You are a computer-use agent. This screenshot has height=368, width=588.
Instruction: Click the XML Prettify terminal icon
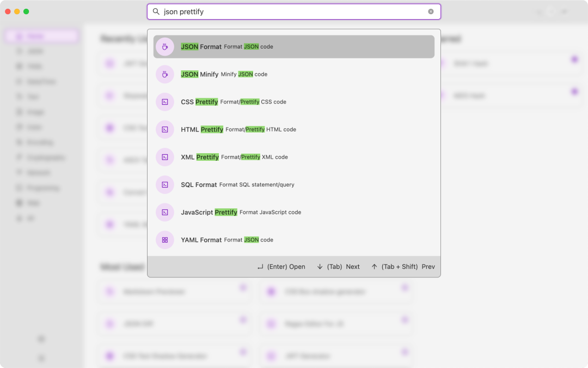[164, 157]
